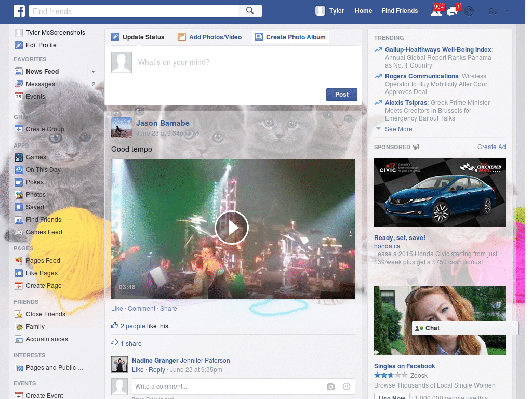Expand See More trending topics
This screenshot has width=532, height=399.
[398, 129]
